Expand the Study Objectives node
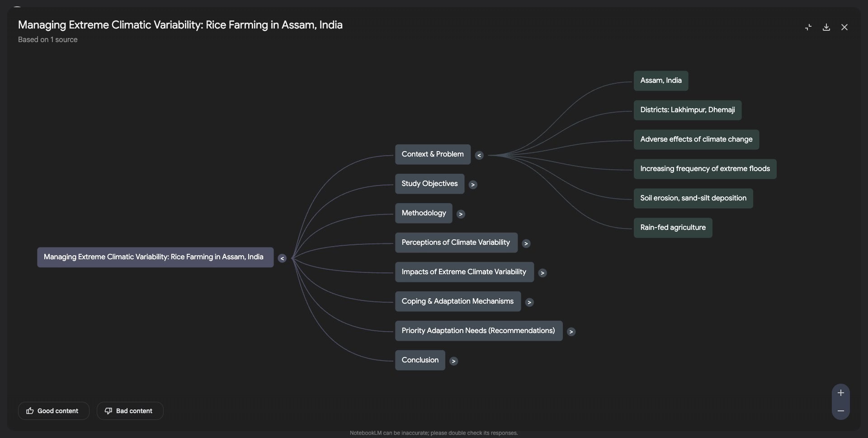This screenshot has width=868, height=438. tap(473, 185)
